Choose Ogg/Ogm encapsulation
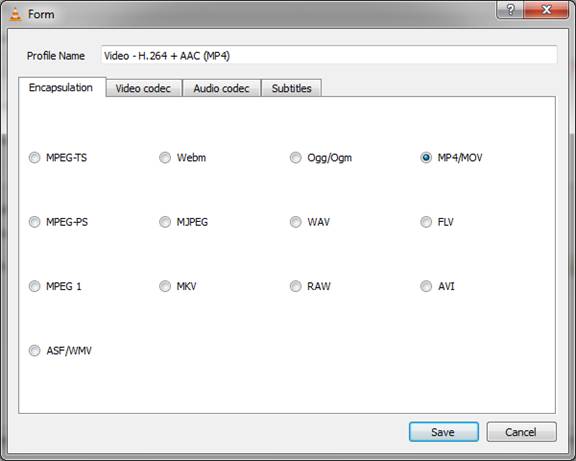576x461 pixels. pyautogui.click(x=295, y=158)
